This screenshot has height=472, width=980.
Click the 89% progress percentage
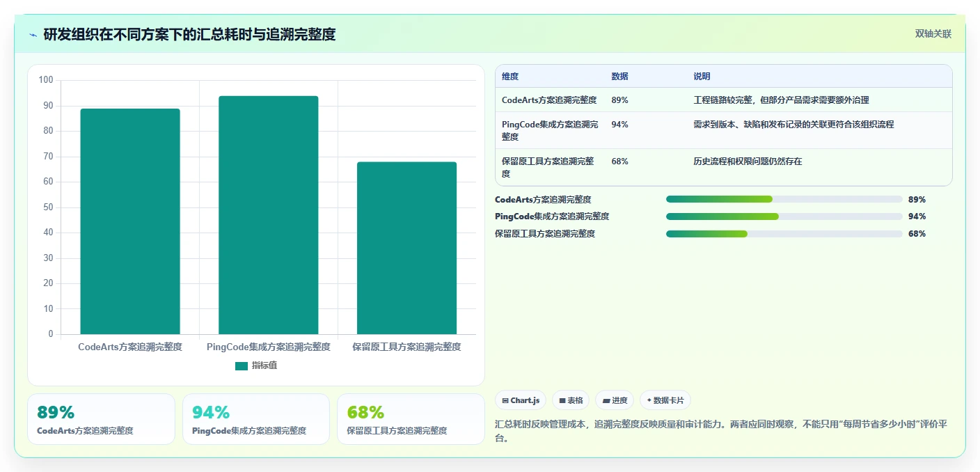pos(917,199)
